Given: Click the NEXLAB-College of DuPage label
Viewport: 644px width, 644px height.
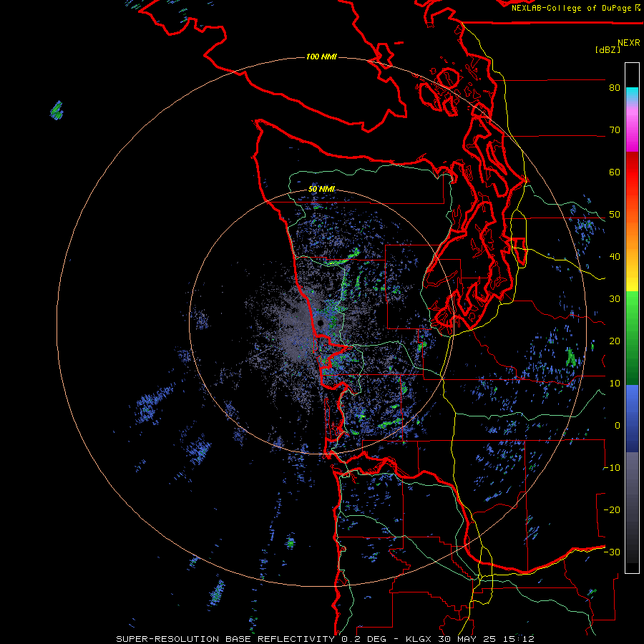Looking at the screenshot, I should [571, 8].
